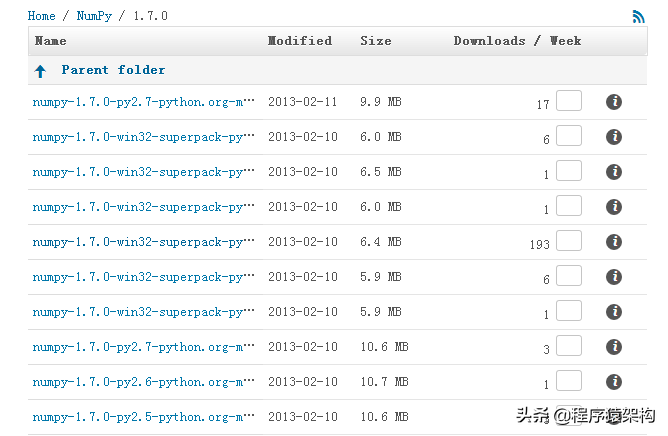This screenshot has width=668, height=436.
Task: Click the download chart box next to 17
Action: [x=569, y=101]
